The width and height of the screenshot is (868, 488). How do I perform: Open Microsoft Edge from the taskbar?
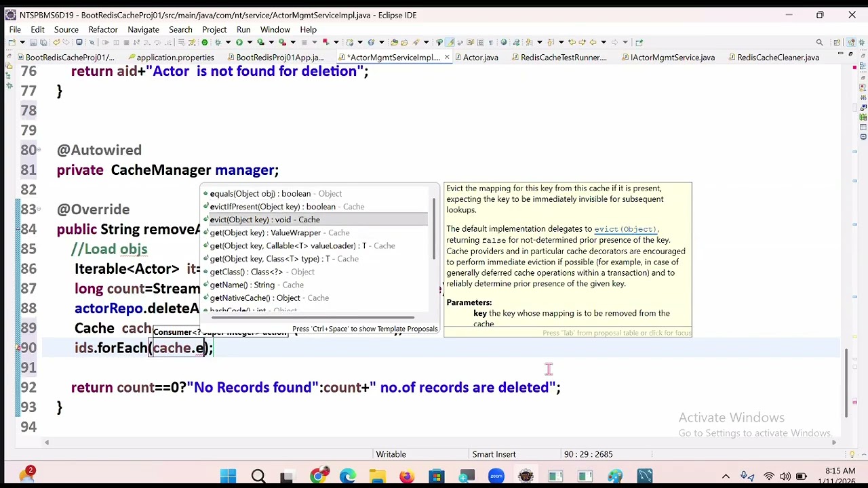[347, 476]
